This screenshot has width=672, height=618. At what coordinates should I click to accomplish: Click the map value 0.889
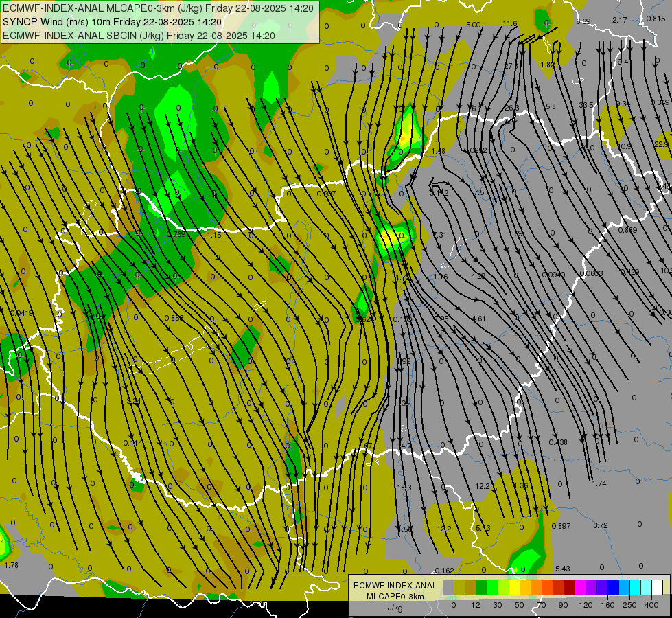point(627,230)
